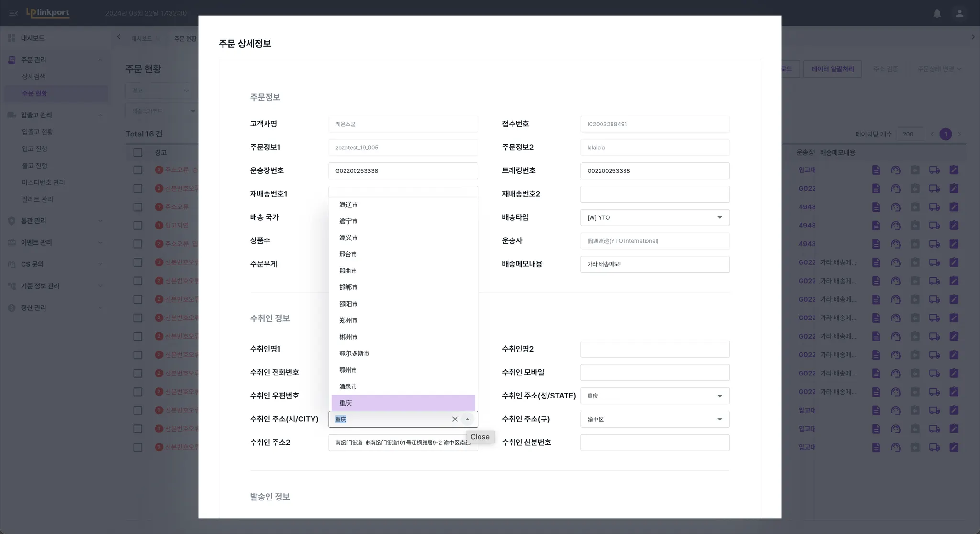Check the last order row checkbox
The image size is (980, 534).
[138, 447]
